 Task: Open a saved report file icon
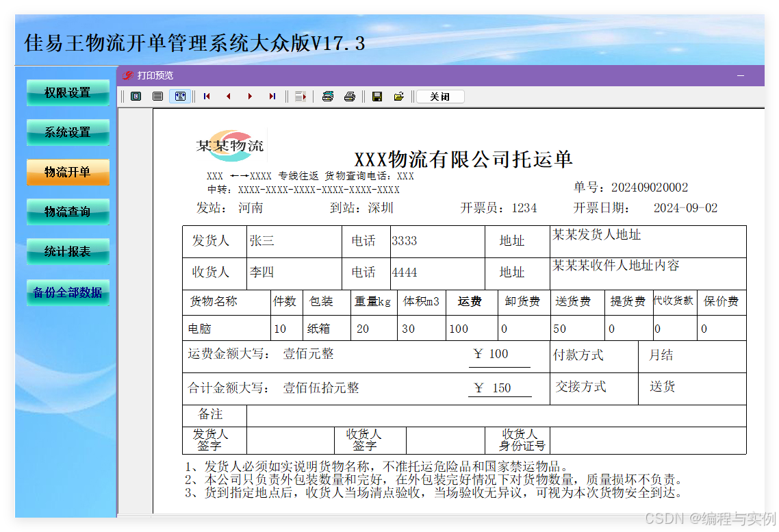click(x=399, y=97)
